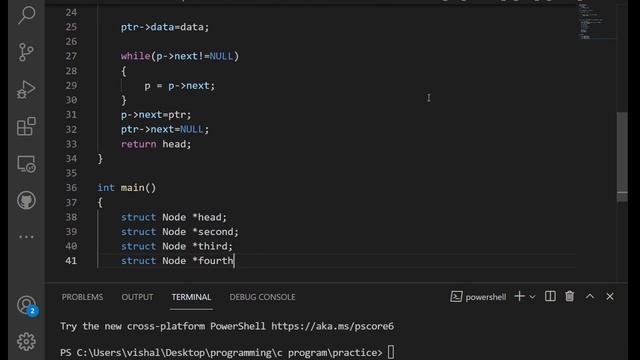
Task: Click the minimap code preview
Action: pos(597,21)
